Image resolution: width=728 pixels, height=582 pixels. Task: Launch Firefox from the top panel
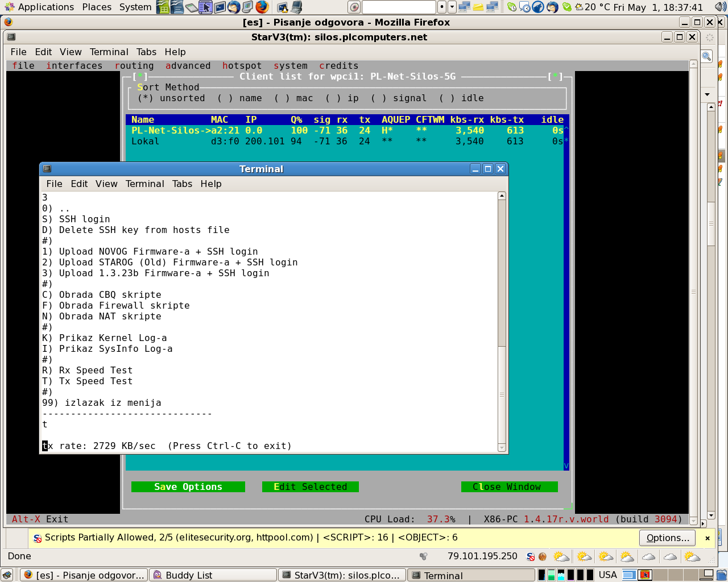[x=262, y=7]
